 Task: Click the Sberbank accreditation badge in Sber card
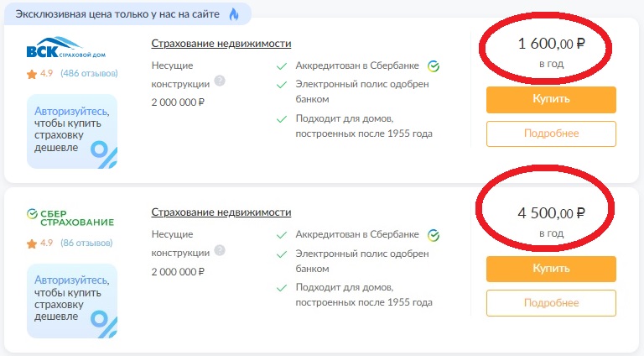[434, 234]
